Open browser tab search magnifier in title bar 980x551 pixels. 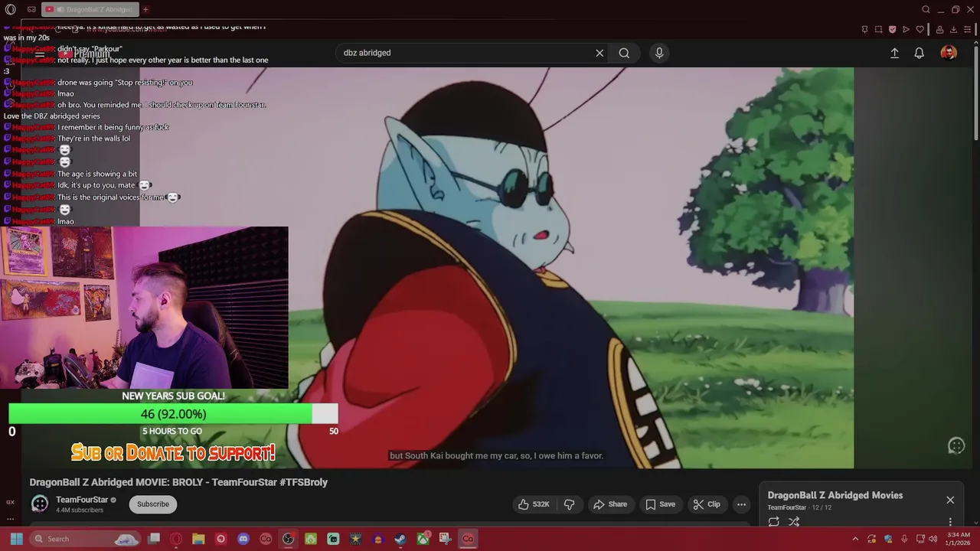pyautogui.click(x=926, y=9)
